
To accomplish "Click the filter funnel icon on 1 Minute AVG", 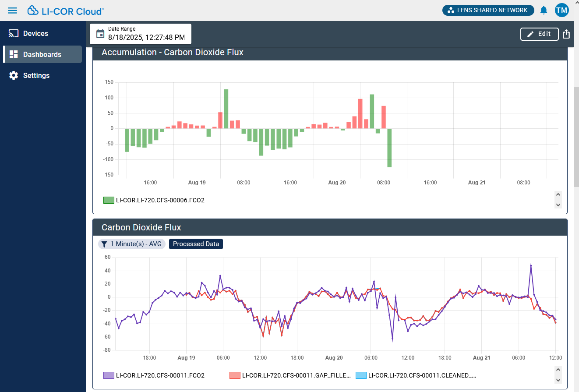I will [x=104, y=244].
